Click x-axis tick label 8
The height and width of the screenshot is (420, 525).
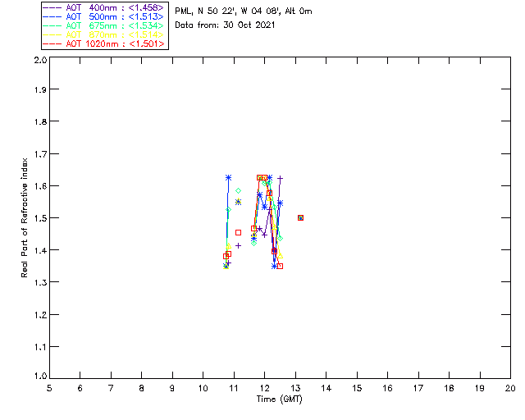tap(142, 388)
